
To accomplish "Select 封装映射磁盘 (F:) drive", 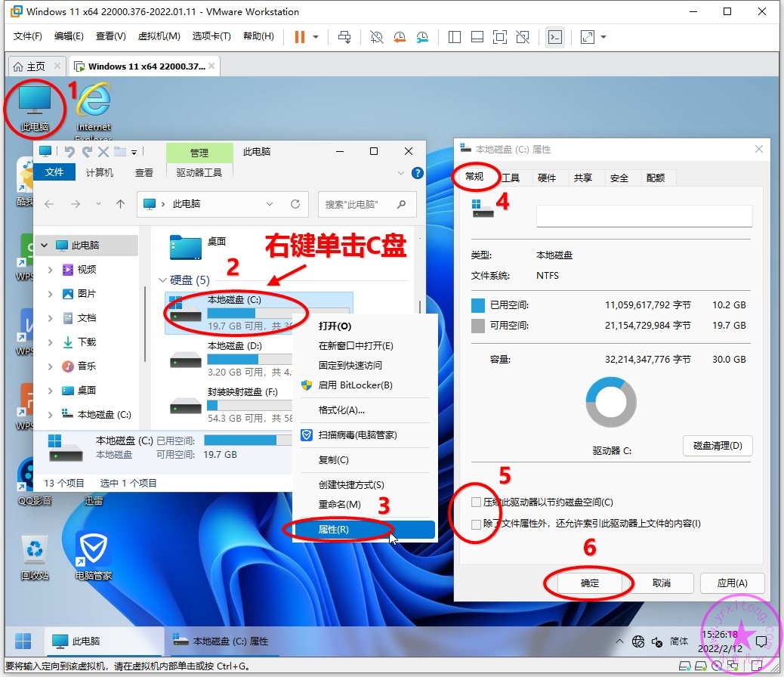I will click(x=230, y=407).
